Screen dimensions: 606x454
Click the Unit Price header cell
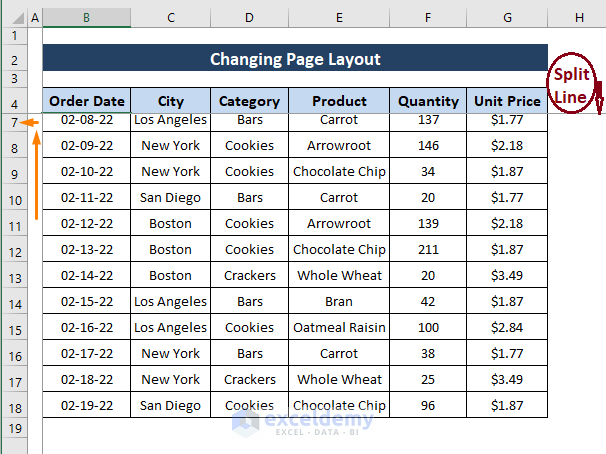click(x=507, y=101)
